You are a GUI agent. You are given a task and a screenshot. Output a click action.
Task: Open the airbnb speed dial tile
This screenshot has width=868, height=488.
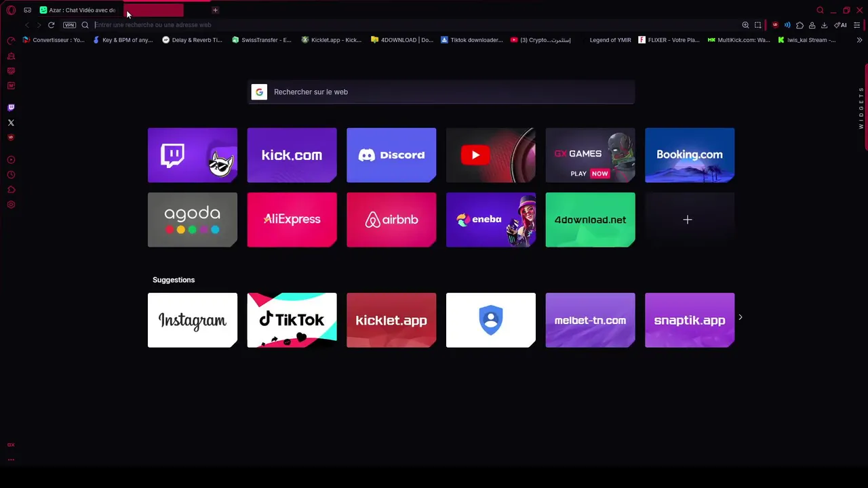[x=391, y=220]
